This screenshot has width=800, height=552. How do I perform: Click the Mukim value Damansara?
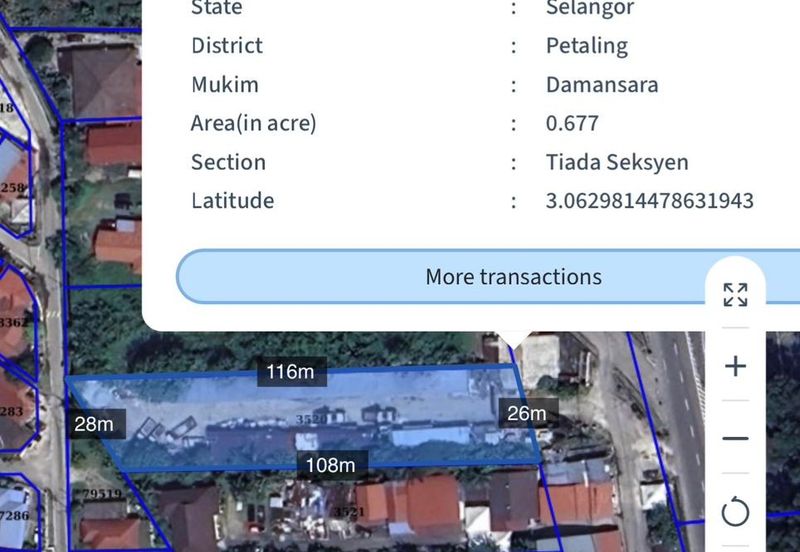601,84
